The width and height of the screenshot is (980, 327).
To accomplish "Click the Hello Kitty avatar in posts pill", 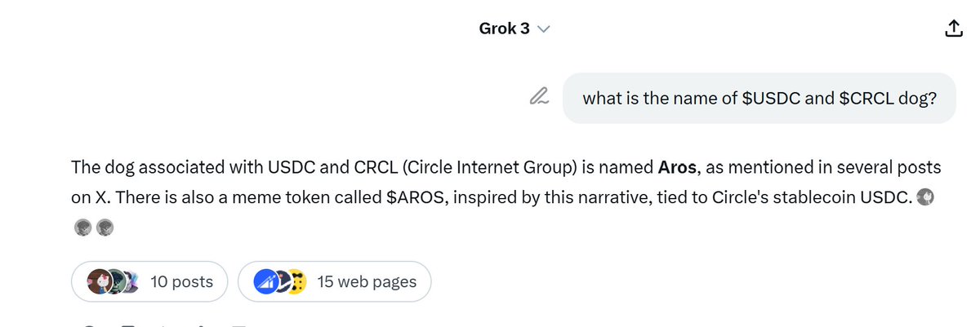I will (99, 282).
